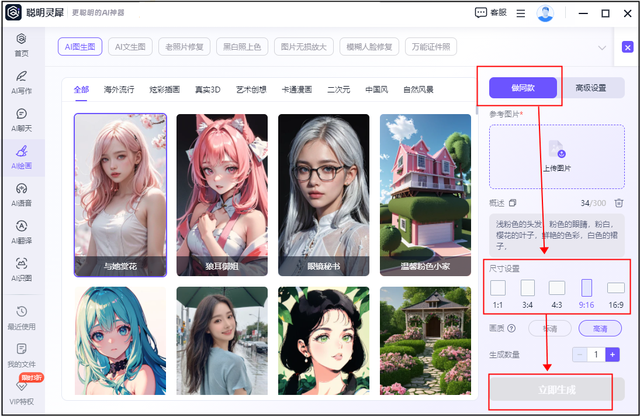Edit the 概述 description text box
This screenshot has width=640, height=416.
pyautogui.click(x=557, y=235)
